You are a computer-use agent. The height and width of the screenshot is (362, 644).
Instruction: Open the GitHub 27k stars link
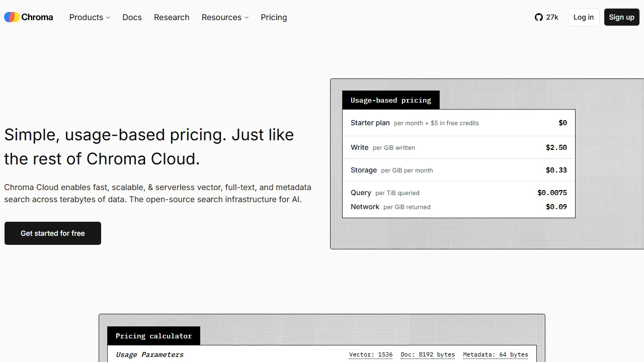[546, 17]
